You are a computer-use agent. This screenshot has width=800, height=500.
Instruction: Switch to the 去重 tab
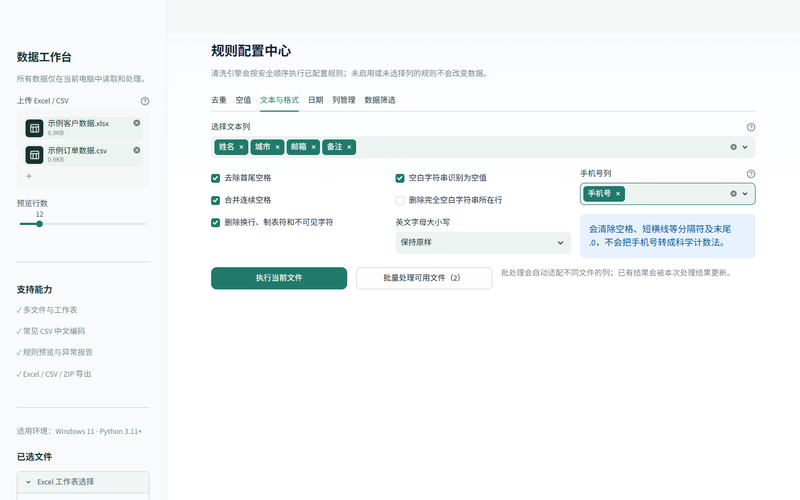click(x=218, y=100)
